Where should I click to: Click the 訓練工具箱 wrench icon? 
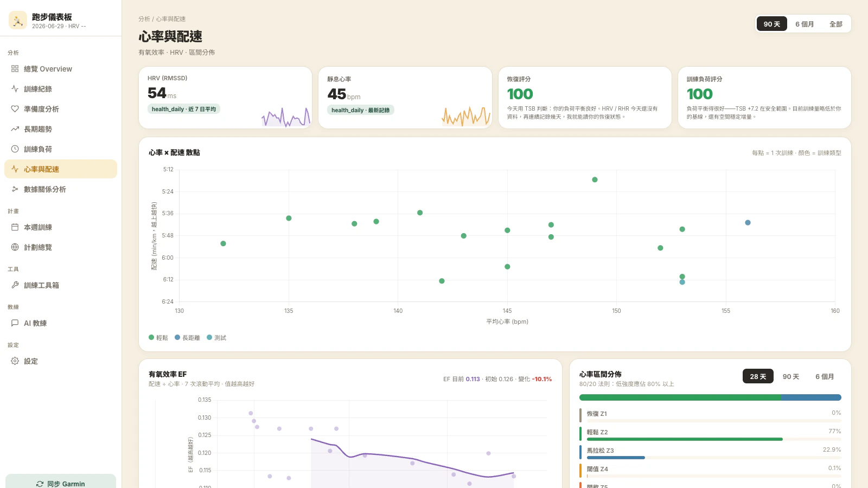(15, 285)
